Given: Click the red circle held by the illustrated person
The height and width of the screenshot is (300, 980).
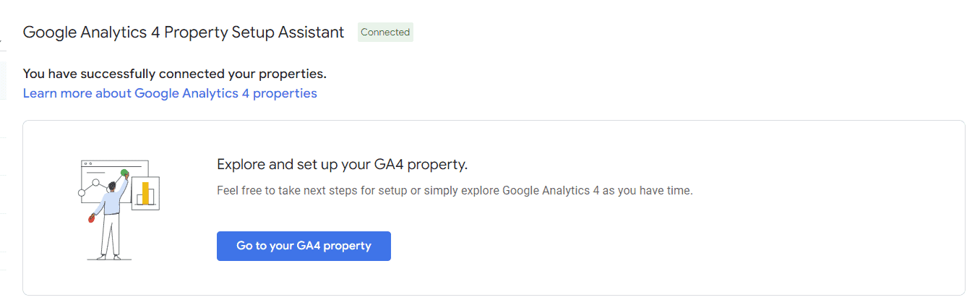Looking at the screenshot, I should pyautogui.click(x=91, y=219).
